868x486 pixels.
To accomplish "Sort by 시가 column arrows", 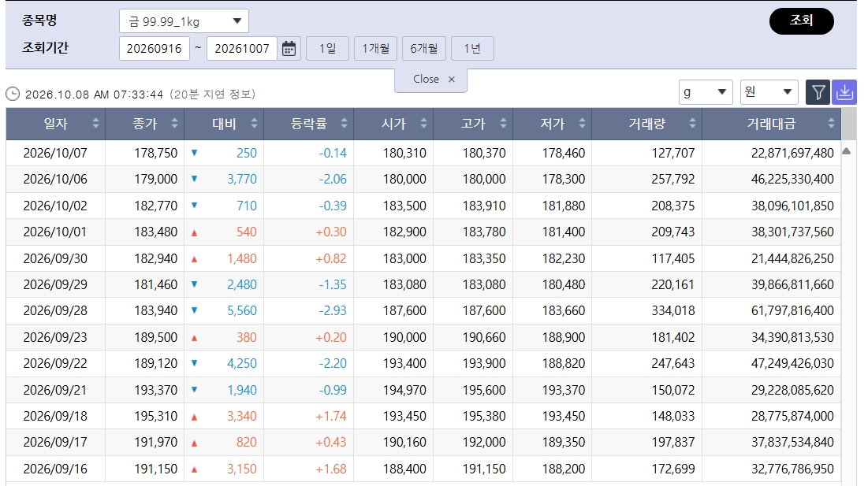I will (x=423, y=124).
